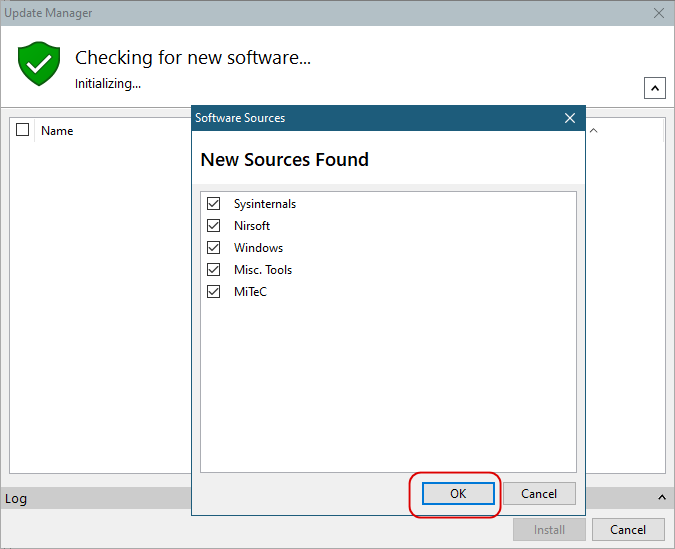This screenshot has width=675, height=549.
Task: Collapse the details with the header chevron button
Action: [655, 88]
